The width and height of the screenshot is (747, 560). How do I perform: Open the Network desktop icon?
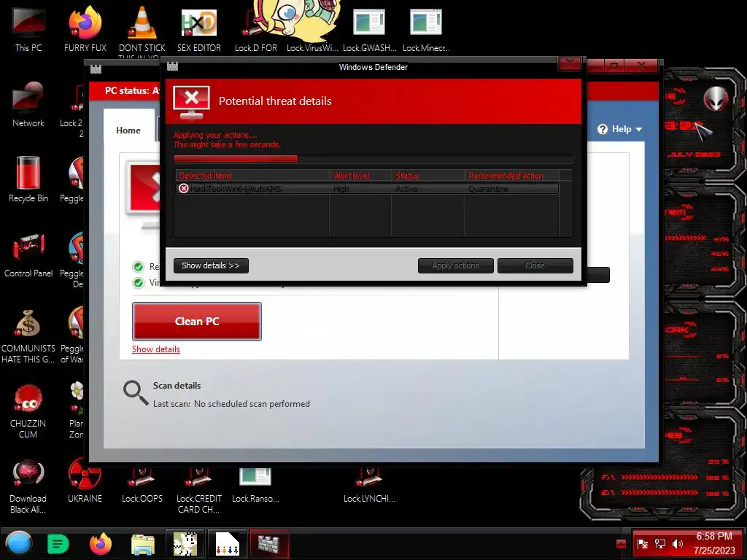[28, 104]
